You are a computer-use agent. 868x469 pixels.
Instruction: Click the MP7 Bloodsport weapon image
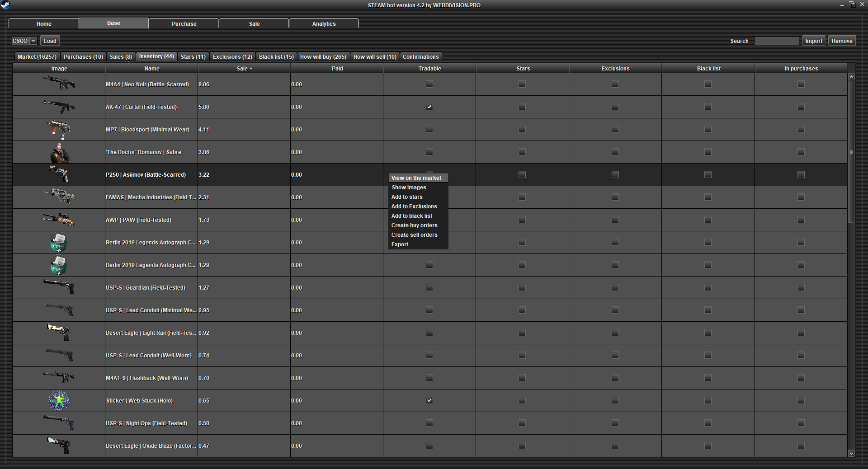click(59, 130)
